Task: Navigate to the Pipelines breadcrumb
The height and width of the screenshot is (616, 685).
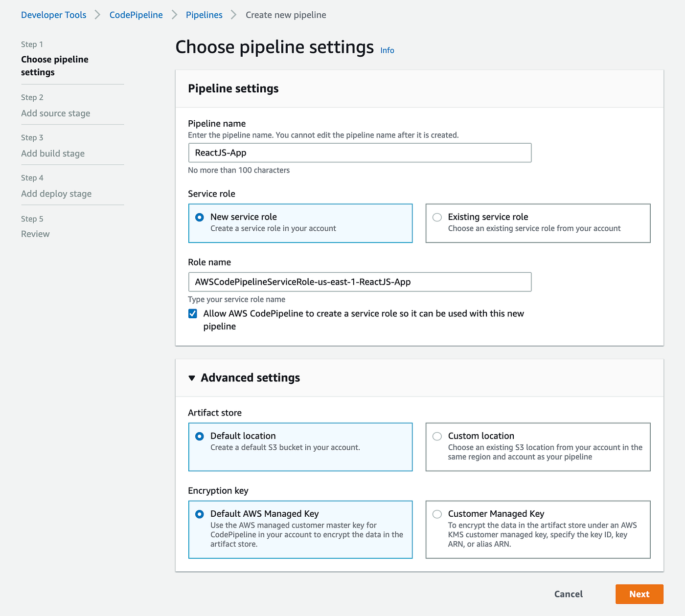Action: (204, 15)
